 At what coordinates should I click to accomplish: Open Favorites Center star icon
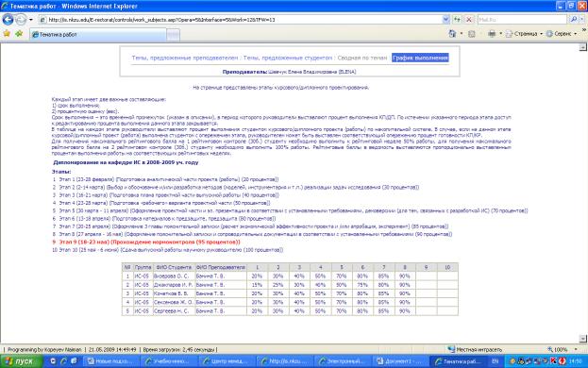tap(7, 34)
